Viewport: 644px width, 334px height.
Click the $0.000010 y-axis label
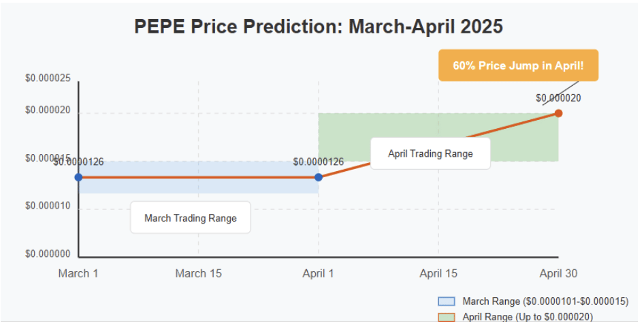point(48,207)
